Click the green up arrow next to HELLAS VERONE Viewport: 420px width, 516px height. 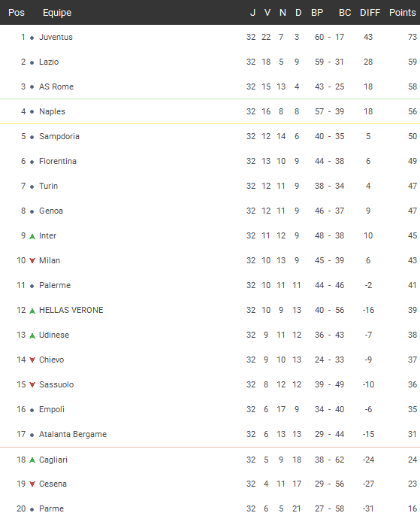point(32,311)
